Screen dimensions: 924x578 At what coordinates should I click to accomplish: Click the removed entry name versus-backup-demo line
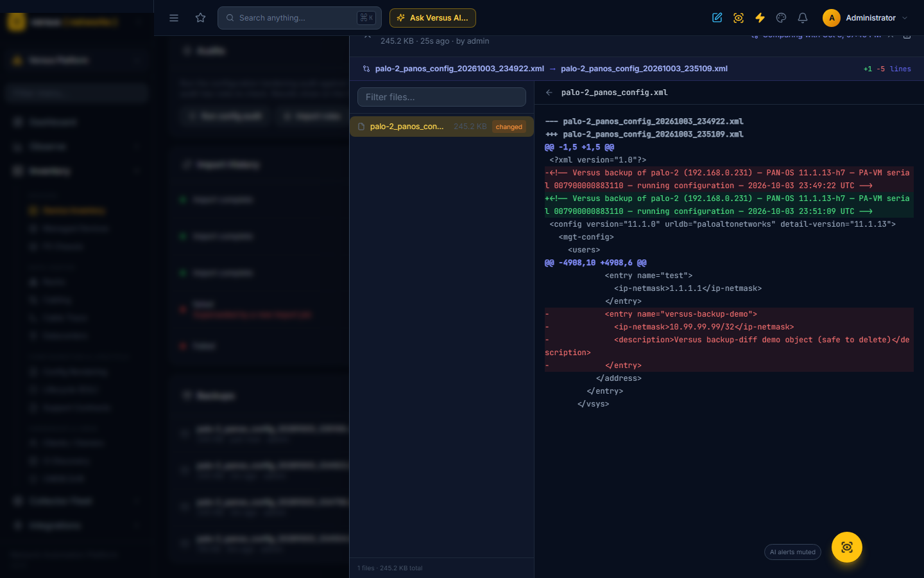(x=729, y=314)
